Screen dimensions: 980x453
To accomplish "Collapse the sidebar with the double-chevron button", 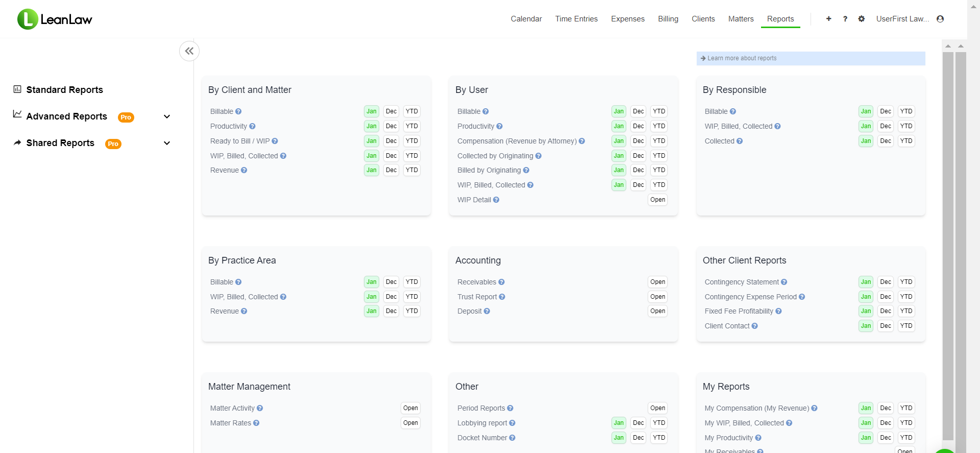I will pos(189,51).
